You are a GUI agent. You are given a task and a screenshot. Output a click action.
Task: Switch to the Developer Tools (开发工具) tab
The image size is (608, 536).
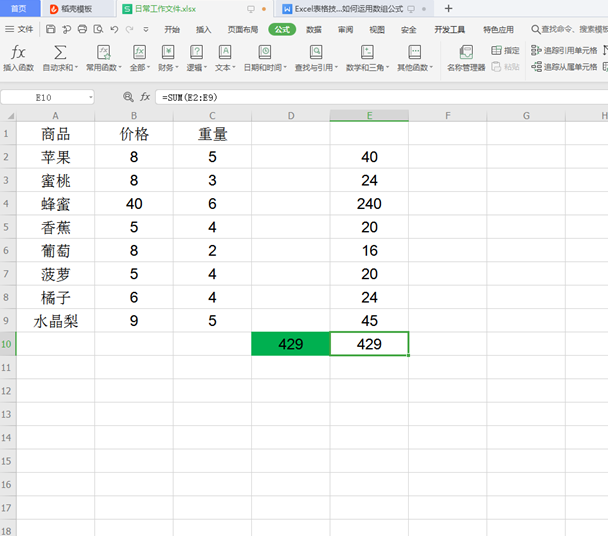[449, 29]
